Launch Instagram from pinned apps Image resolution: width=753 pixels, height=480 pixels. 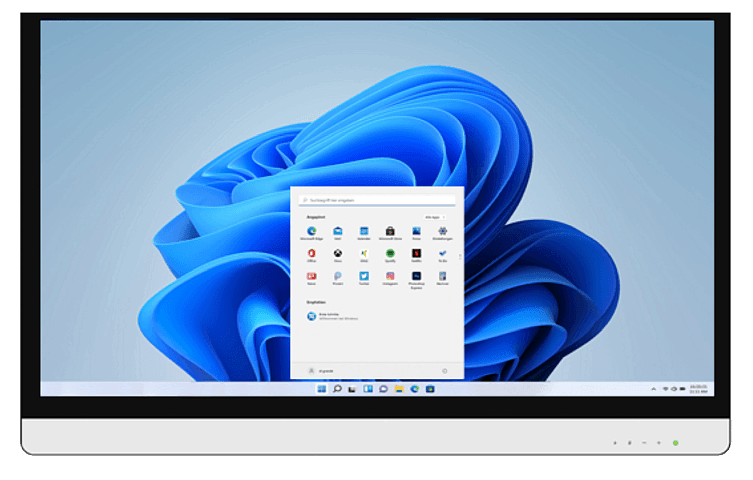coord(390,278)
